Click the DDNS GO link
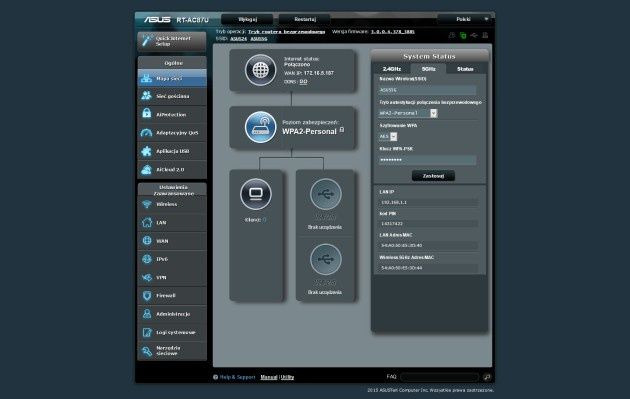Screen dimensions: 630x399 303,82
